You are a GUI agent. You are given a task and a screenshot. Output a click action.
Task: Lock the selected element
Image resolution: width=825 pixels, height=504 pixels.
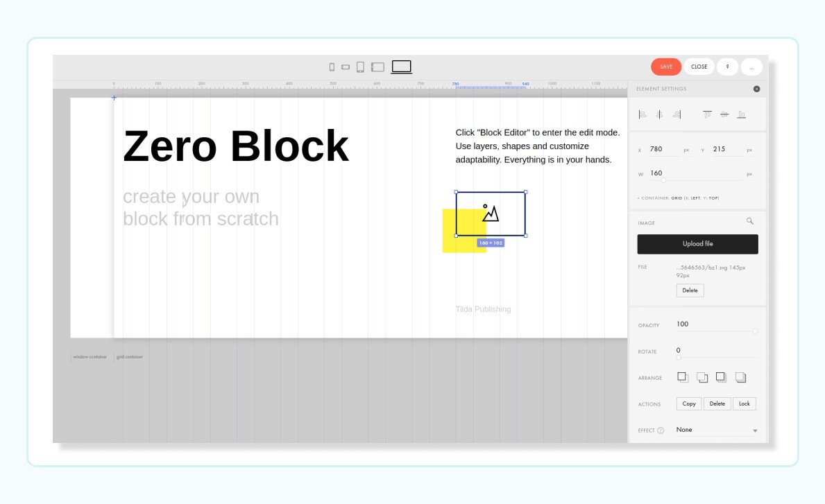tap(744, 403)
